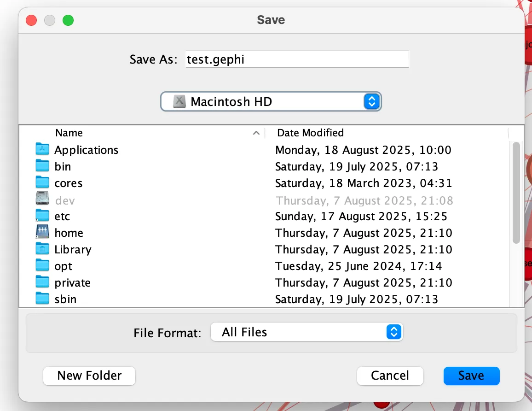Select the bin folder icon

42,166
